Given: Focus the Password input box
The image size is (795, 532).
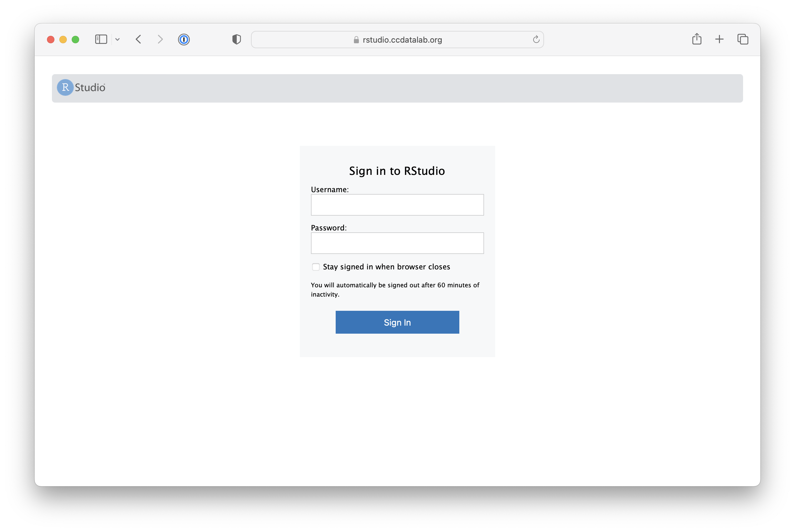Looking at the screenshot, I should point(397,243).
